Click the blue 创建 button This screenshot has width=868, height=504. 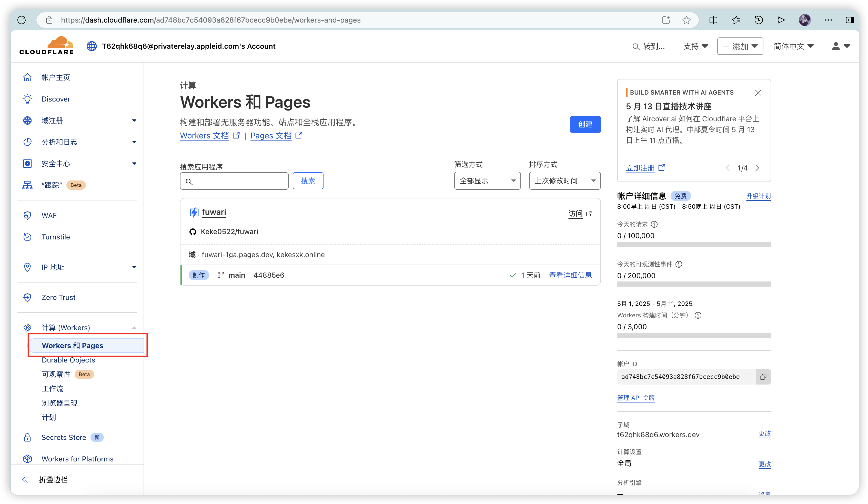(585, 124)
